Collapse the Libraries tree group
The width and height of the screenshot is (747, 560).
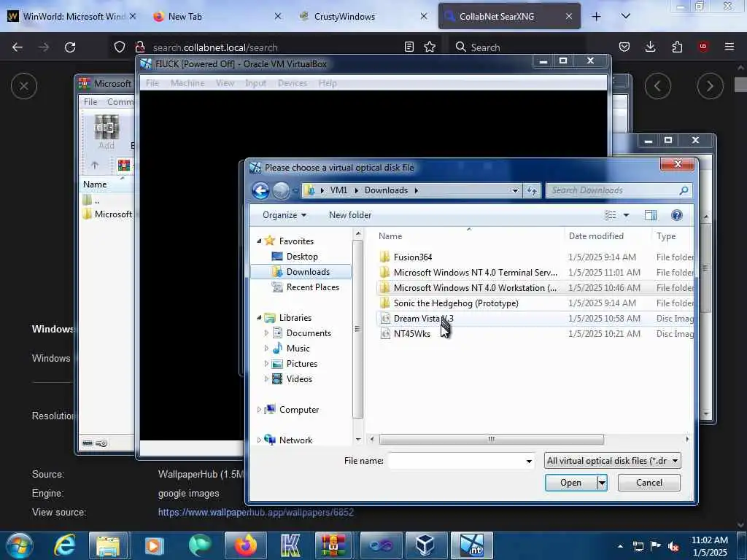(259, 318)
